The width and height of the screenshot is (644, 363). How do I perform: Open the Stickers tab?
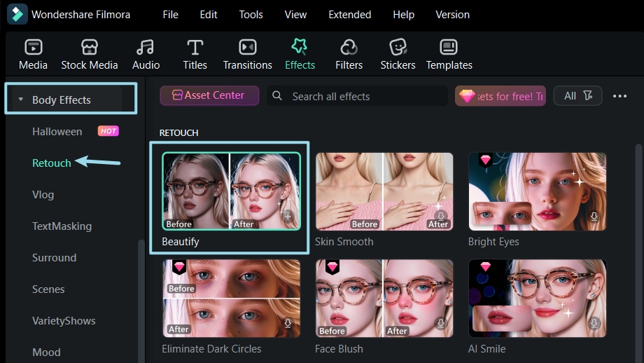(398, 55)
